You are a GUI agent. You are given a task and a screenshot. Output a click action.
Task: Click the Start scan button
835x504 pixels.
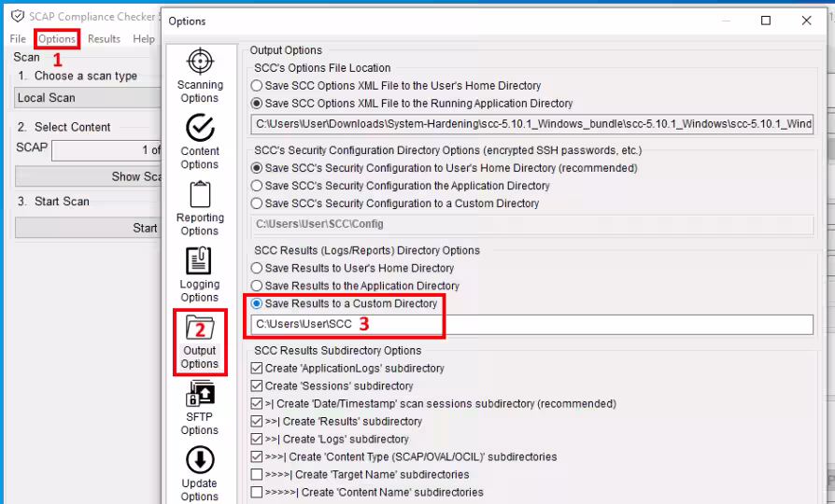coord(87,228)
